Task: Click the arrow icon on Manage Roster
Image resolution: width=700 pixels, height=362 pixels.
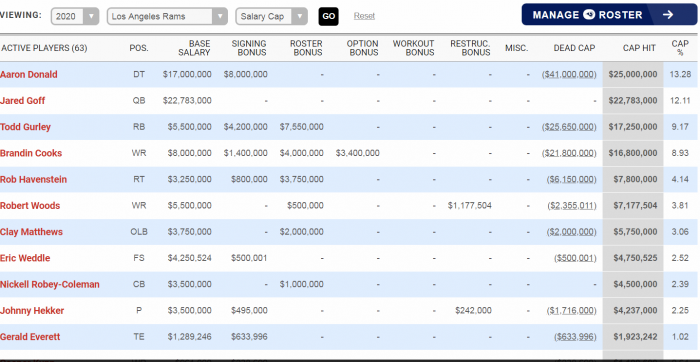Action: (667, 15)
